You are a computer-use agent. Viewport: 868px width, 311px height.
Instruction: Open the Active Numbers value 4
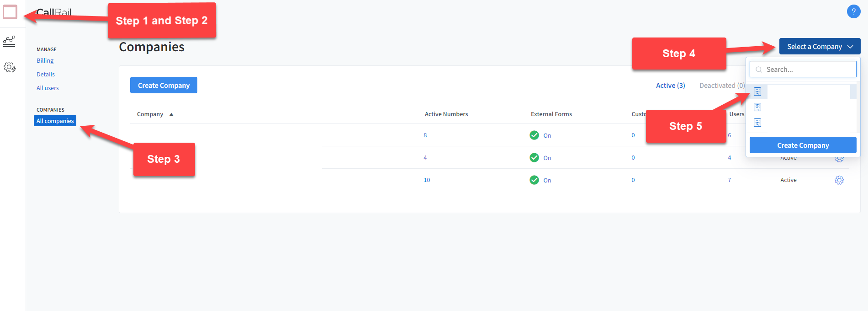[425, 158]
